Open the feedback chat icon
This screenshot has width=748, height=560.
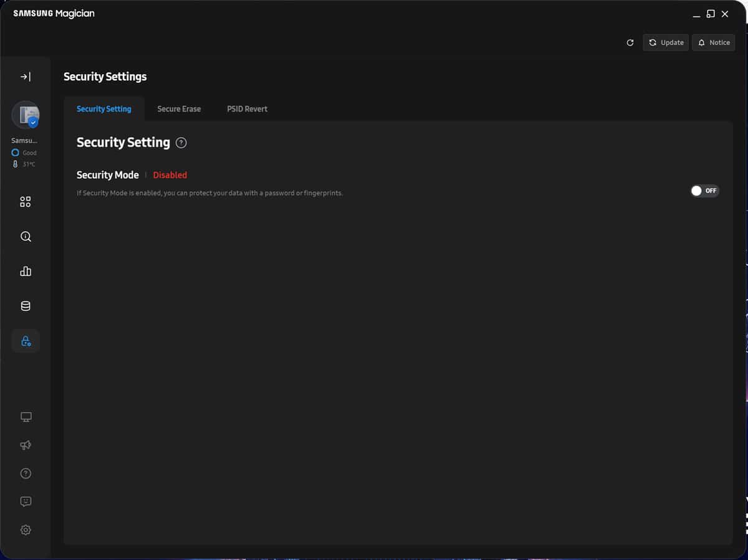26,501
